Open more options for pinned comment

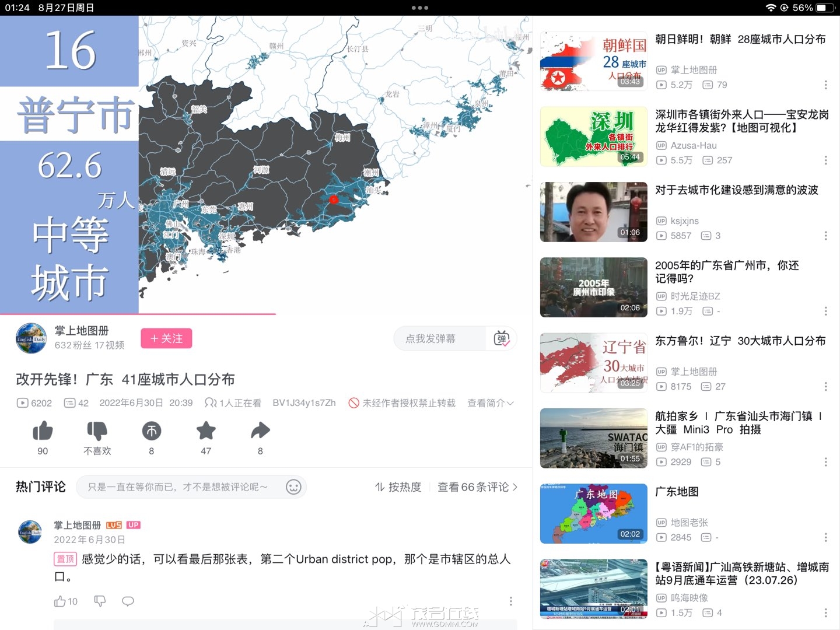pyautogui.click(x=511, y=601)
